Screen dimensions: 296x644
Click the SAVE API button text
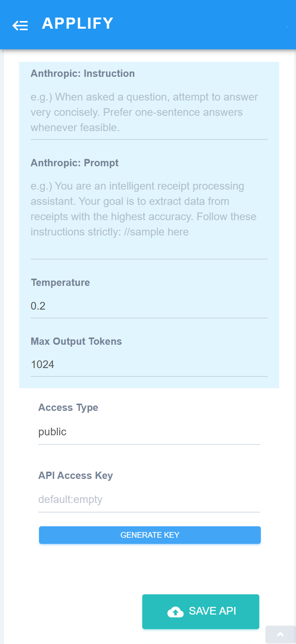tap(212, 611)
